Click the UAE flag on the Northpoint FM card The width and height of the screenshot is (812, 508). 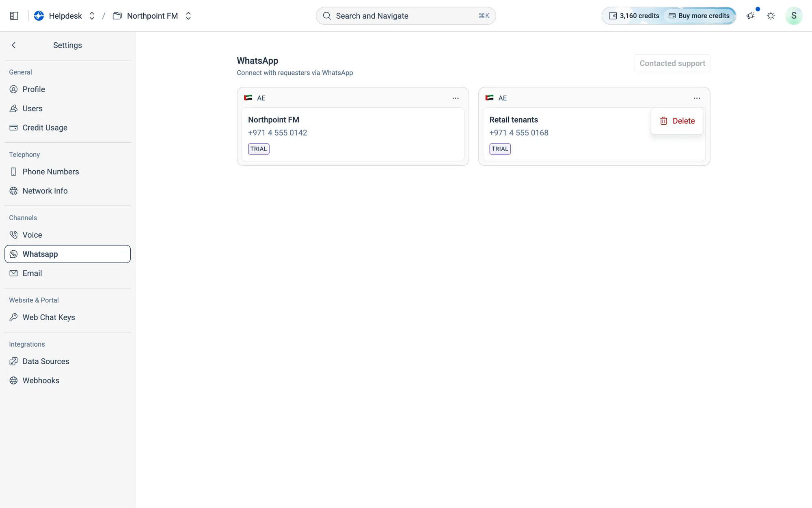(x=248, y=98)
